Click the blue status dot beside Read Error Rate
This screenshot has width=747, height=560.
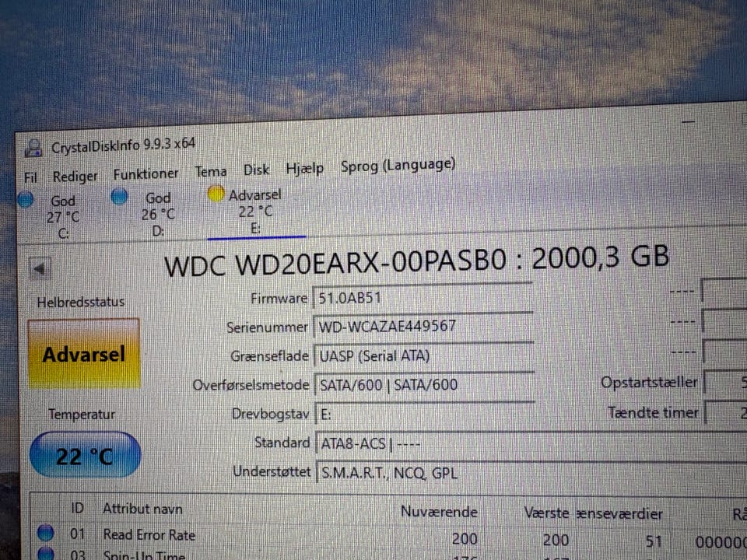[x=45, y=532]
